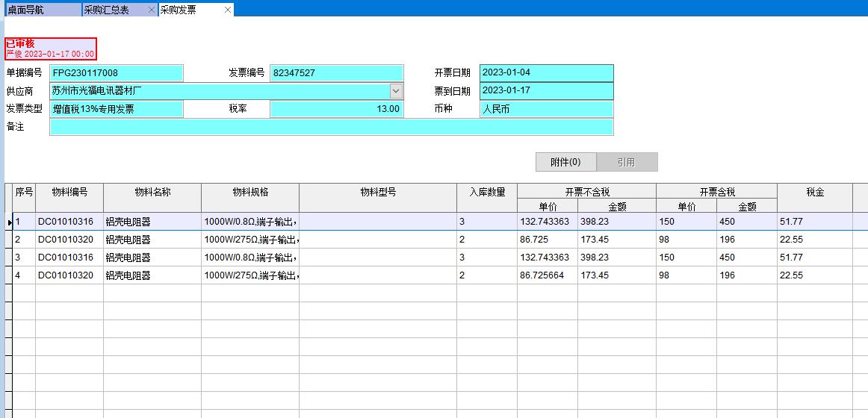Select the 税金 column header
Screen dimensions: 868x418
click(x=814, y=192)
